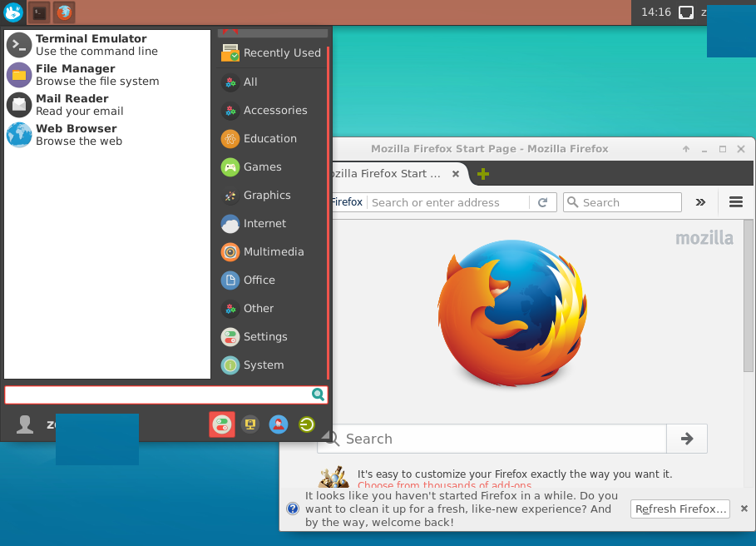Click the question mark notification icon

point(292,509)
